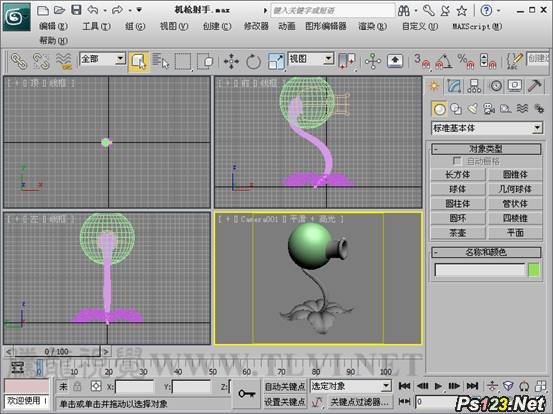
Task: Click the 长方体 box button
Action: coord(458,174)
